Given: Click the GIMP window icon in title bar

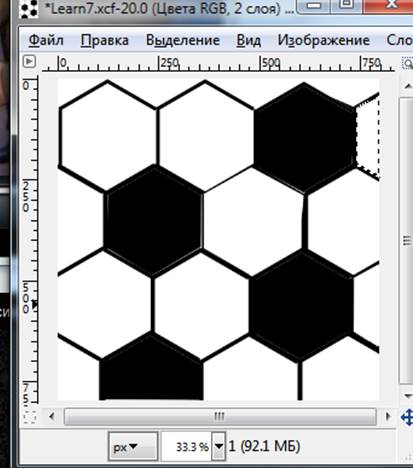Looking at the screenshot, I should click(28, 9).
